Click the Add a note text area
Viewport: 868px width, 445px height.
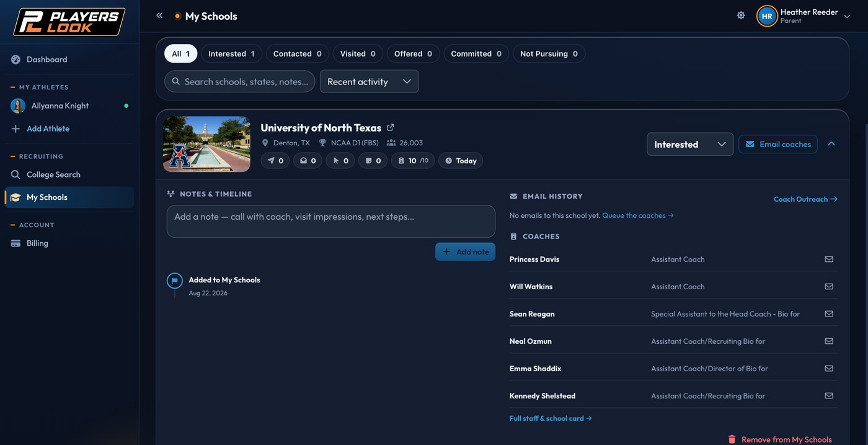pyautogui.click(x=331, y=222)
